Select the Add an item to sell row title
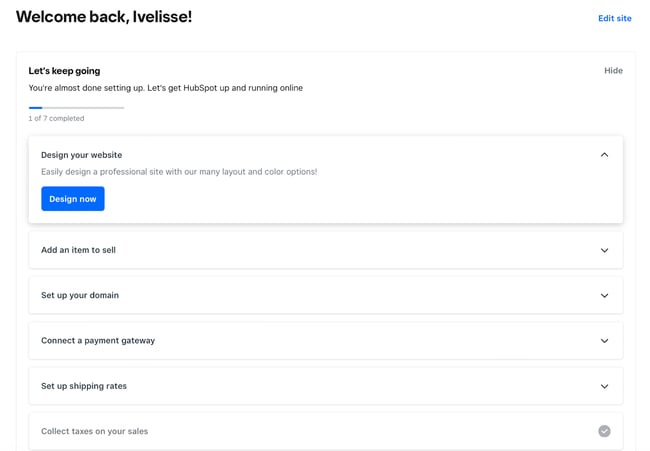Image resolution: width=650 pixels, height=451 pixels. pos(78,250)
